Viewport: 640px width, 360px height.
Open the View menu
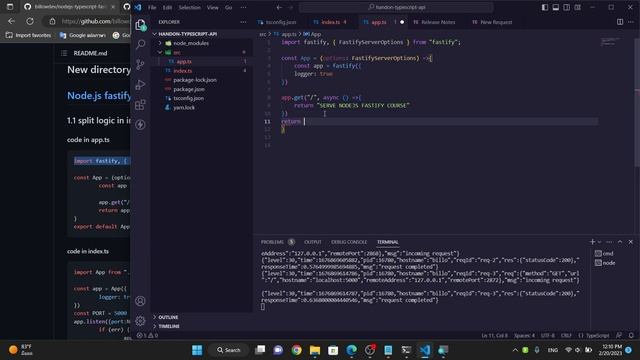coord(212,7)
